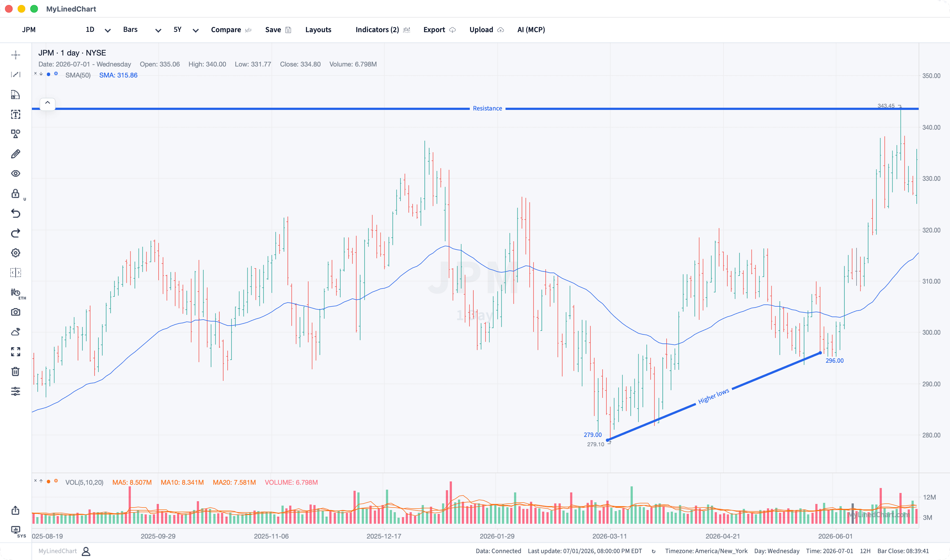Click the cloud sync icon
This screenshot has width=950, height=560.
click(15, 332)
